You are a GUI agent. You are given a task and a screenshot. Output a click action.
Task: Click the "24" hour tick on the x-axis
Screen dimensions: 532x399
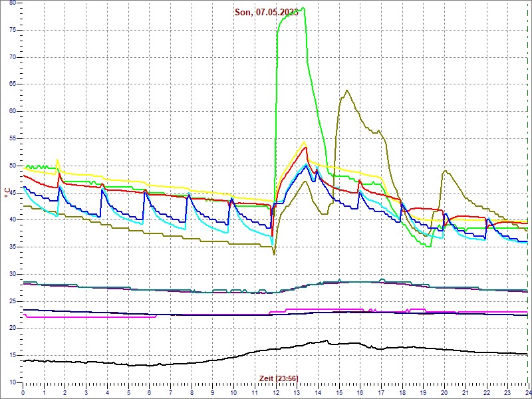(x=527, y=392)
